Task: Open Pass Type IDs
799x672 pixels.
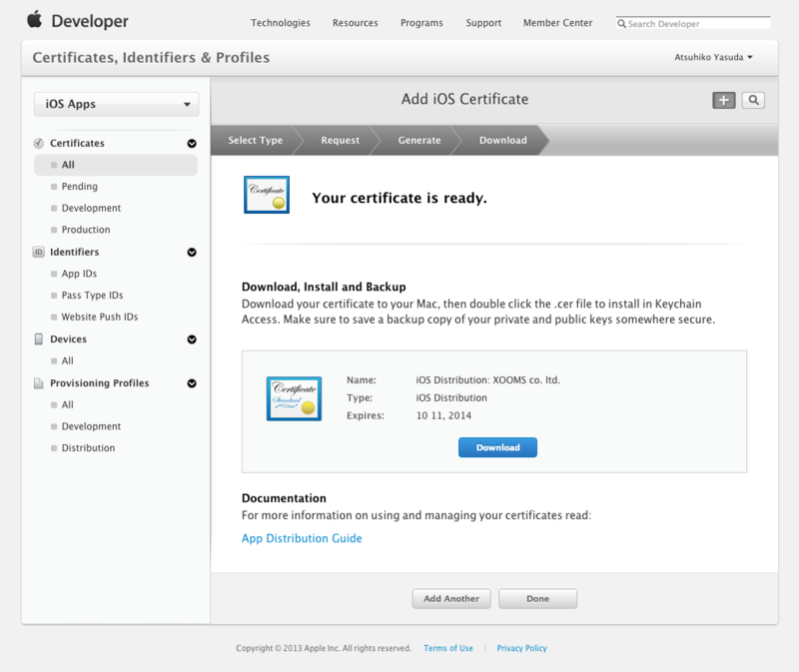Action: [x=92, y=296]
